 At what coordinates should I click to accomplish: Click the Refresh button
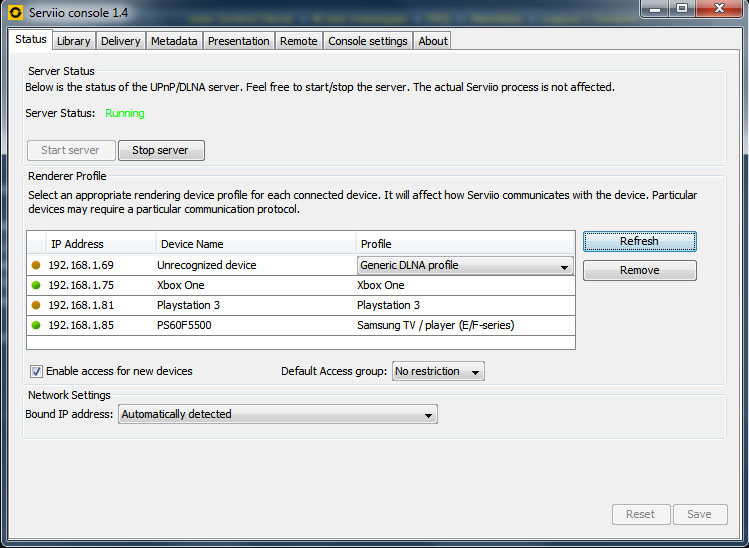[x=639, y=241]
